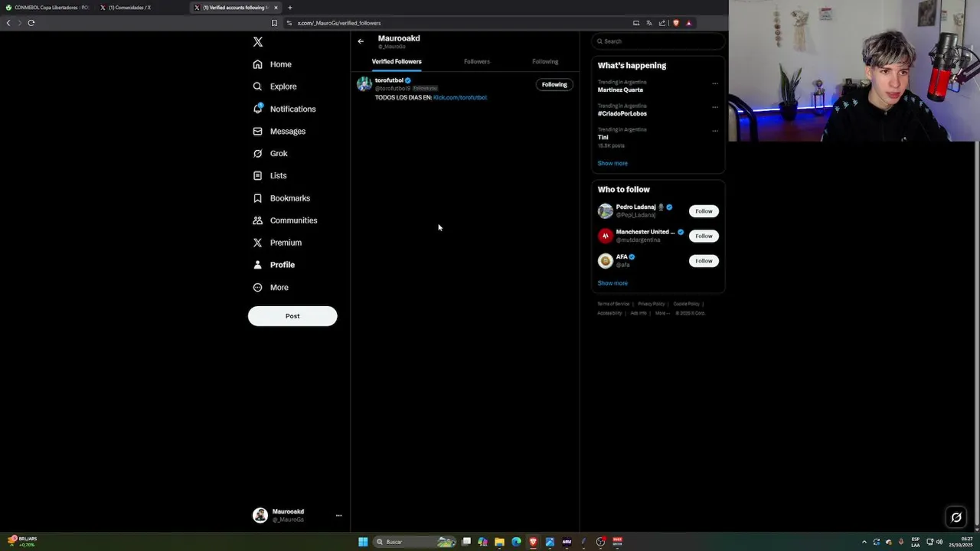Click Following button for torofutbol

point(554,84)
